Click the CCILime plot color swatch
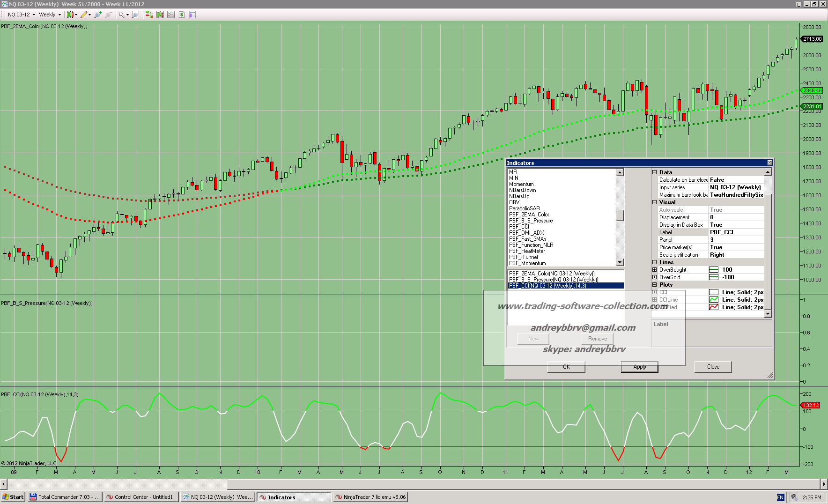Image resolution: width=828 pixels, height=504 pixels. (714, 300)
